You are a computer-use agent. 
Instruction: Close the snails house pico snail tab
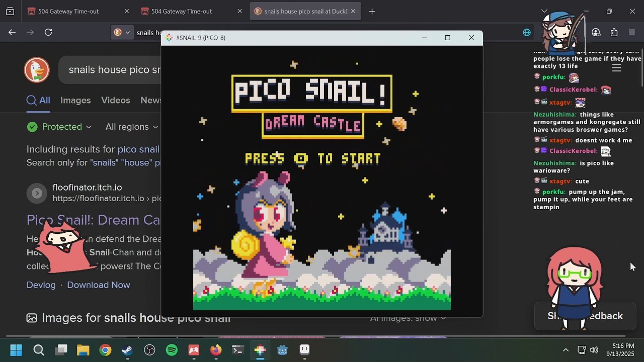click(x=353, y=11)
